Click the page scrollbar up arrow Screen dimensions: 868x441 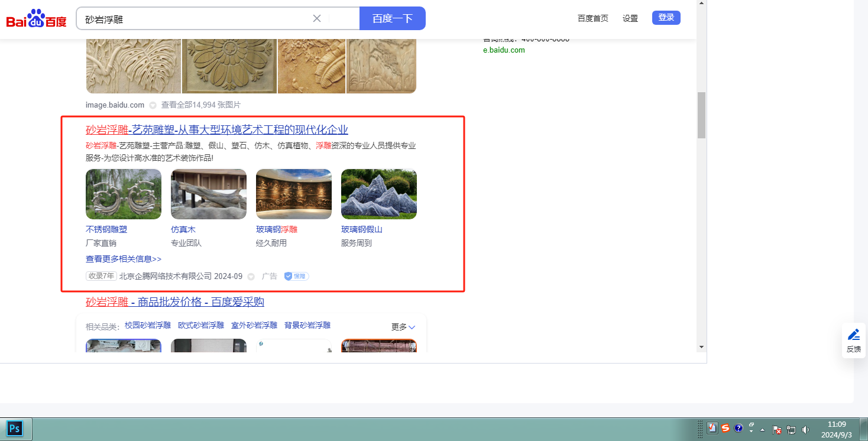pos(701,4)
